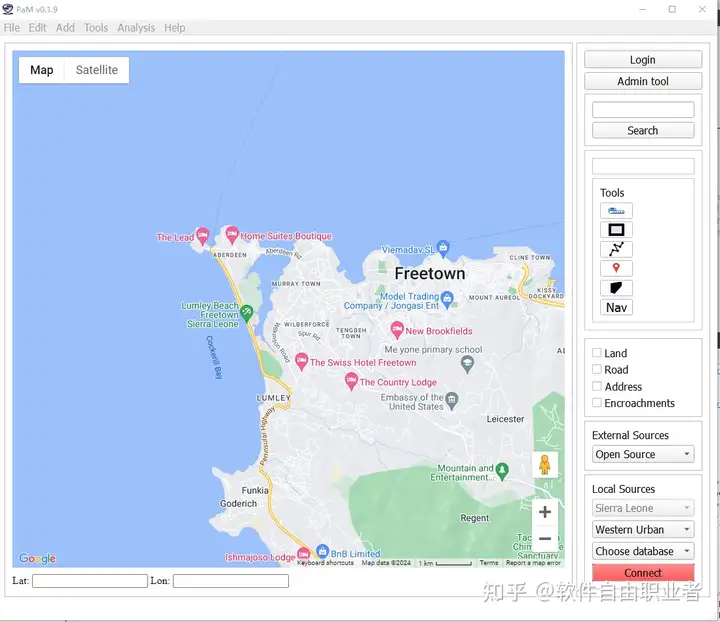Open the Choose database dropdown
The width and height of the screenshot is (720, 622).
(643, 551)
